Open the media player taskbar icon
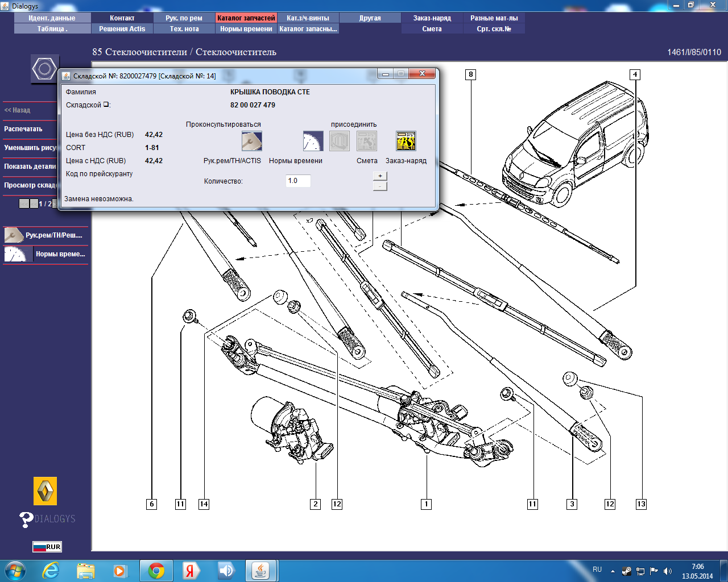Viewport: 728px width, 582px height. [x=119, y=571]
